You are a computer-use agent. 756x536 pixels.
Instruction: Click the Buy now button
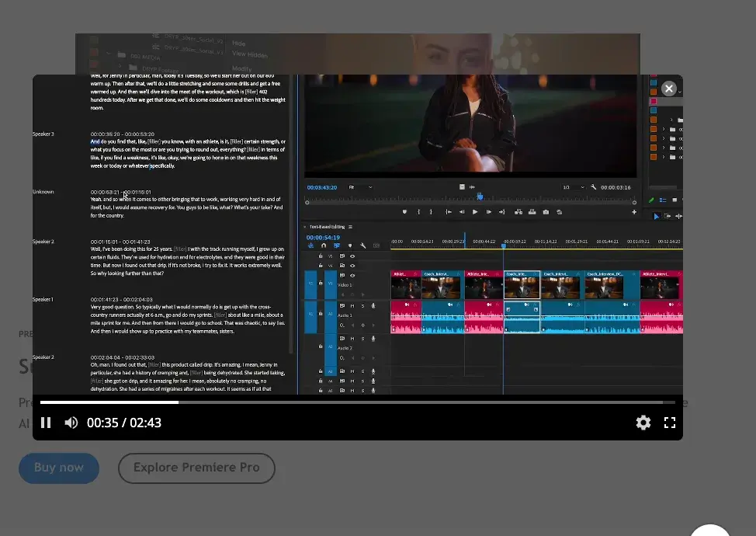(59, 468)
